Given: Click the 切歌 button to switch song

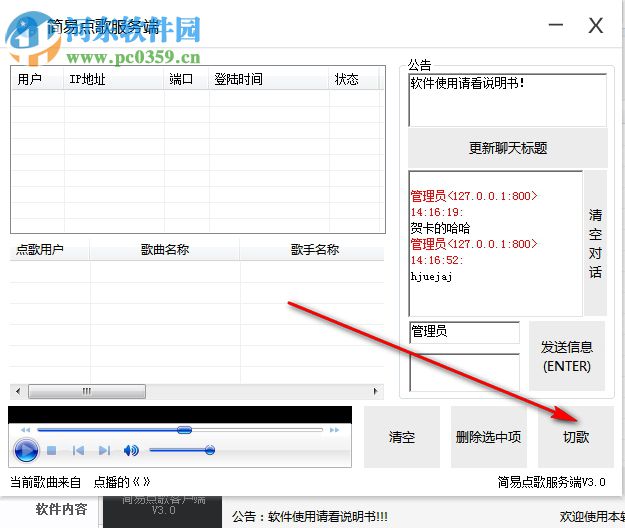Looking at the screenshot, I should (x=576, y=437).
